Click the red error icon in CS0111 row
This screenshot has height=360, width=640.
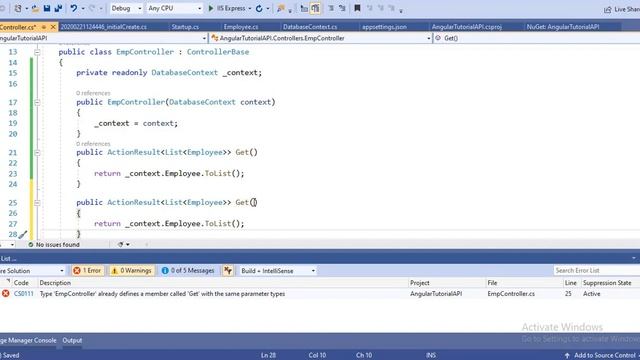(x=6, y=293)
